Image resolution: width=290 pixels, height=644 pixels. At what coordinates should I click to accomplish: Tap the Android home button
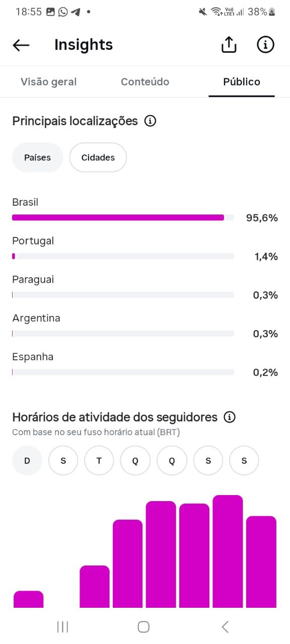pyautogui.click(x=143, y=626)
